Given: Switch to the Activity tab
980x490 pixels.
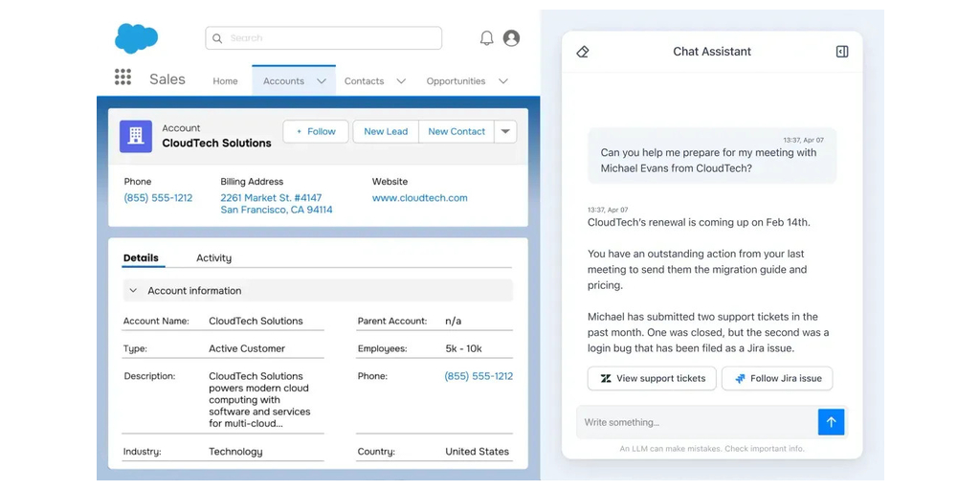Looking at the screenshot, I should (213, 258).
